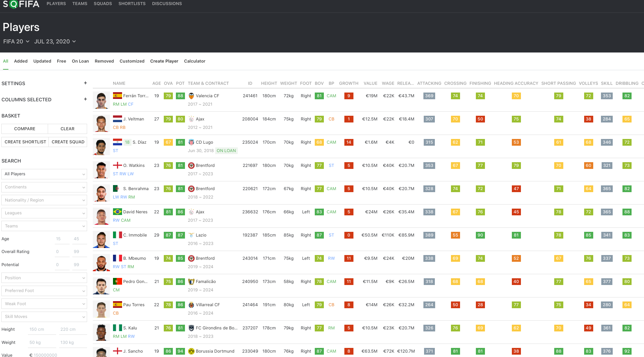The width and height of the screenshot is (644, 357).
Task: Click CREATE SHORTLIST button
Action: coord(25,142)
